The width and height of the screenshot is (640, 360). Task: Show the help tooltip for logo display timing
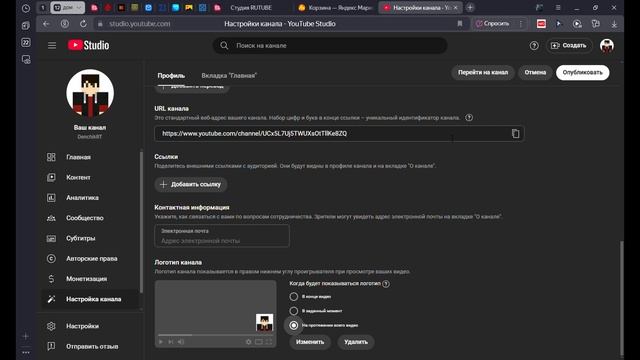tap(386, 284)
